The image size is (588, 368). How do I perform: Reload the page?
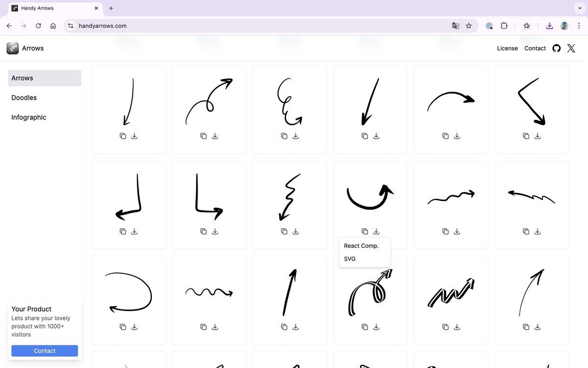click(x=38, y=26)
